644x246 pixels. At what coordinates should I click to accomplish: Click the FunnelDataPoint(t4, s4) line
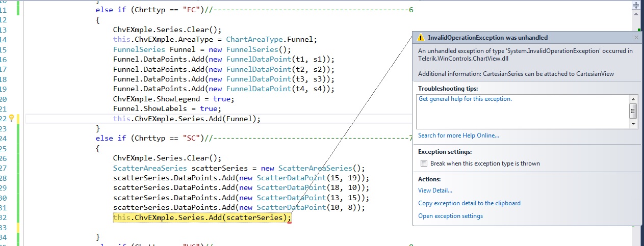click(x=223, y=89)
